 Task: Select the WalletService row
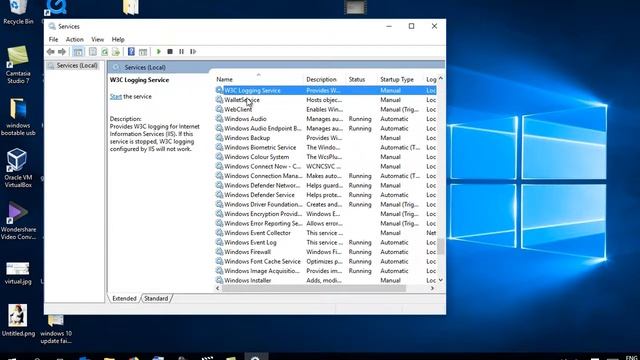point(326,100)
